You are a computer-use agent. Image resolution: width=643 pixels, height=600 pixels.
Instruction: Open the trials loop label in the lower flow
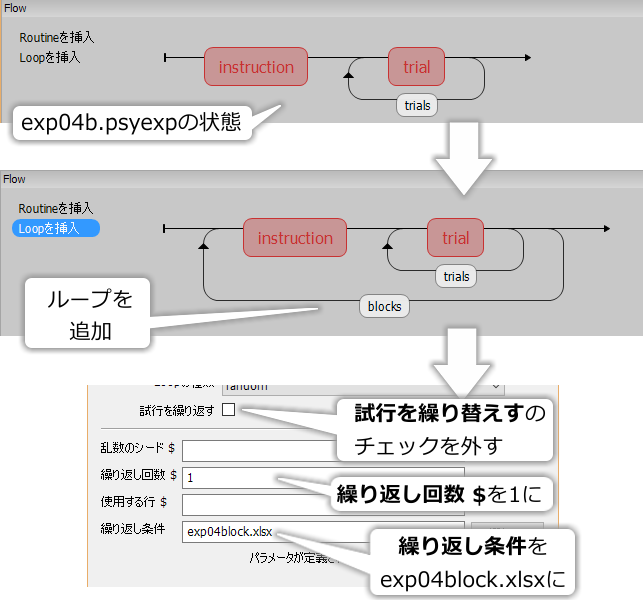coord(456,276)
